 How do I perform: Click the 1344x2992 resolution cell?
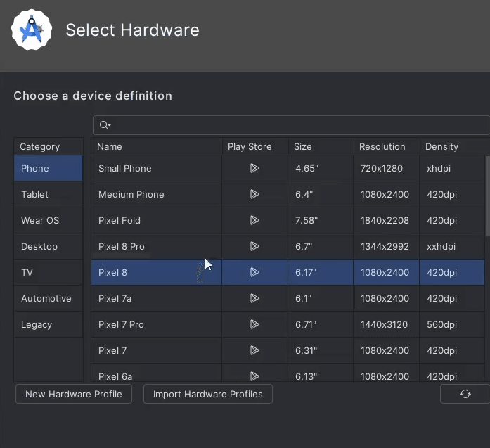coord(386,246)
